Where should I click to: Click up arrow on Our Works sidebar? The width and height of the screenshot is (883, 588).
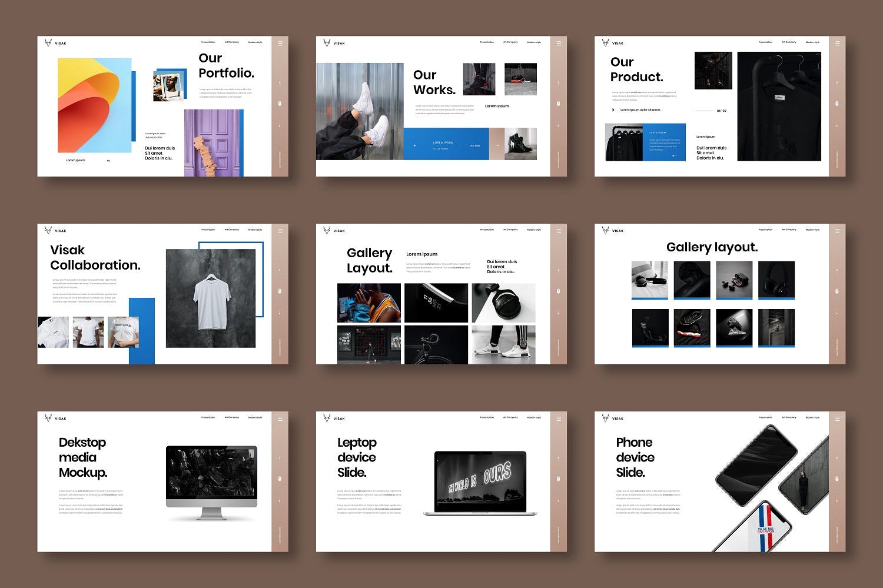(559, 83)
